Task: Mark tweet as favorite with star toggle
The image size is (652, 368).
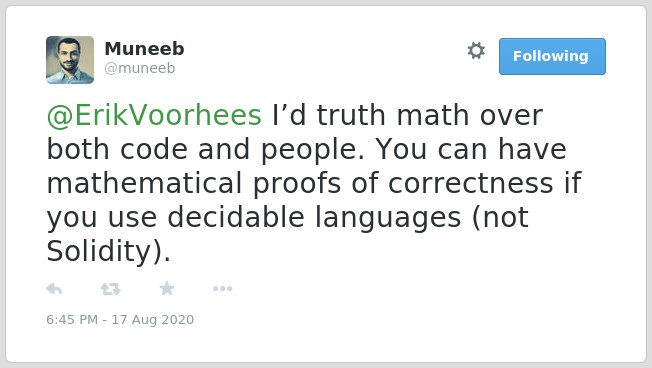Action: click(x=167, y=288)
